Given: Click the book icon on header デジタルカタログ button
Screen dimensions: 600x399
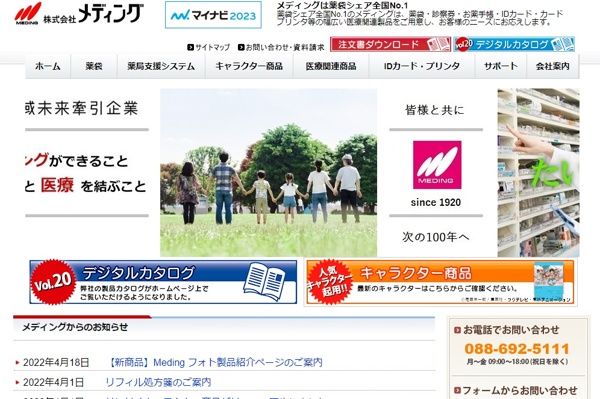Looking at the screenshot, I should pos(563,44).
